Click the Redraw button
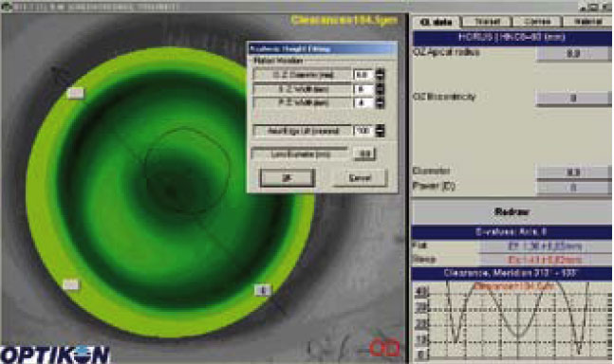The width and height of the screenshot is (614, 364). pos(512,212)
